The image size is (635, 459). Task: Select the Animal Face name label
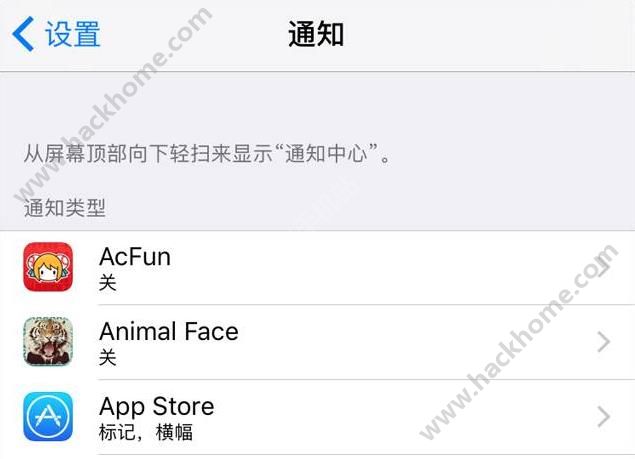169,331
